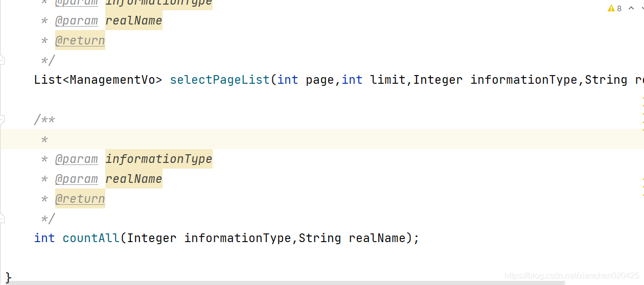The image size is (644, 285).
Task: Click highlighted realName in countAll Javadoc
Action: 134,179
